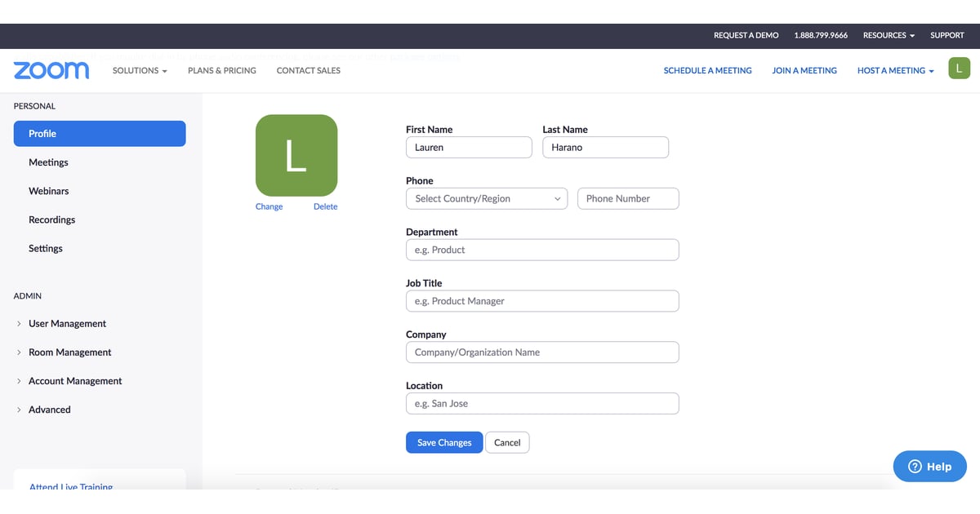Open the Resources dropdown

click(x=888, y=35)
